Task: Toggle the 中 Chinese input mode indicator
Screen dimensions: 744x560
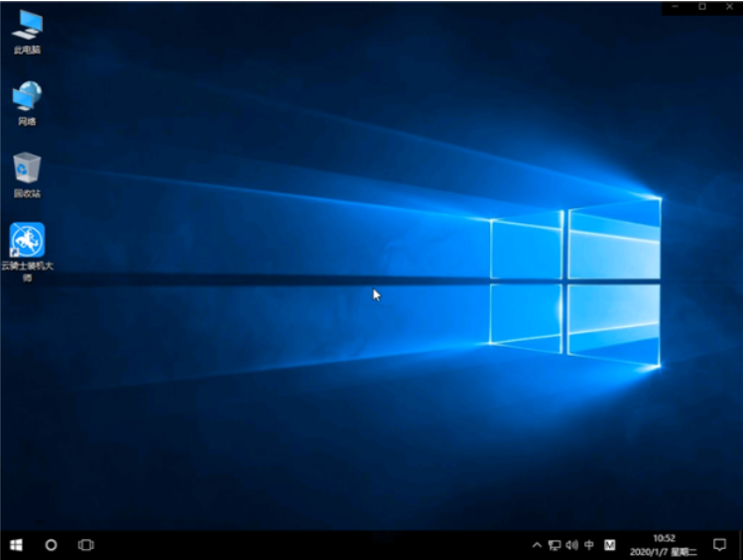Action: pyautogui.click(x=589, y=545)
